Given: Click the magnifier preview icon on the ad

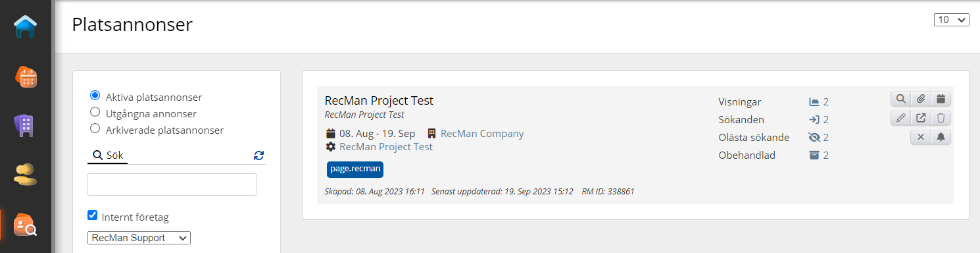Looking at the screenshot, I should click(900, 99).
